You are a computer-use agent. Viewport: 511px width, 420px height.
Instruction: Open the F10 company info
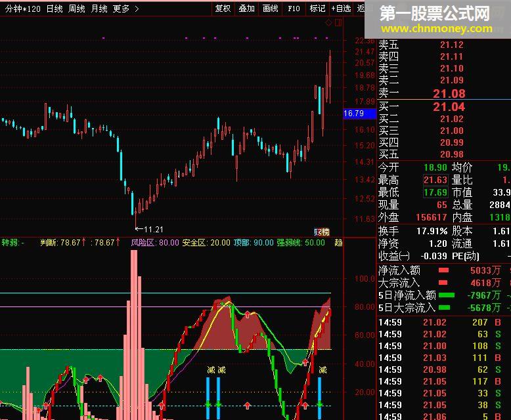(x=294, y=9)
